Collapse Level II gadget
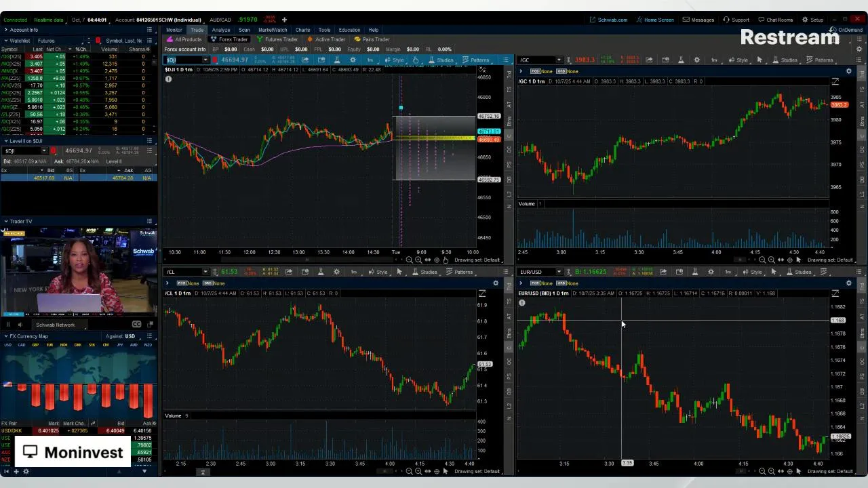868x488 pixels. 5,141
